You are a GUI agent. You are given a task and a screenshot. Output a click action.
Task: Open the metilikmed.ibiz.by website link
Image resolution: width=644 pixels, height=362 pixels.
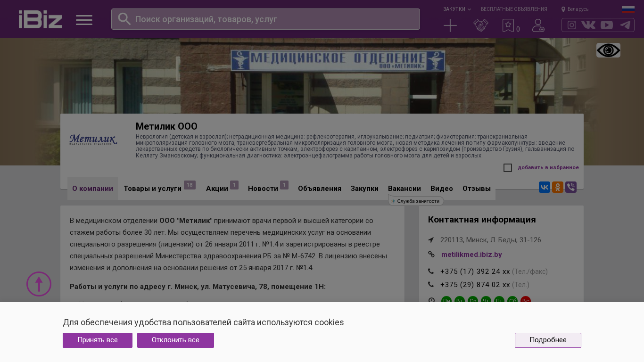point(471,255)
